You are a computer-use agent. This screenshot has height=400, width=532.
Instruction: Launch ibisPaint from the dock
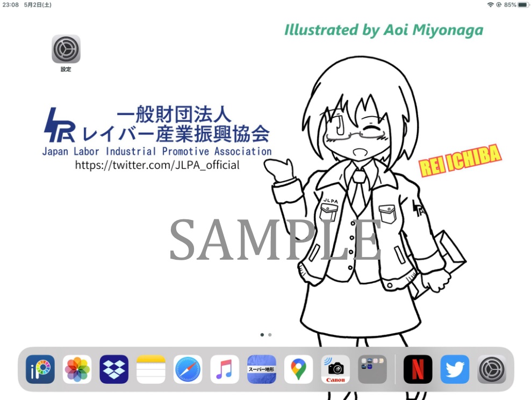point(40,369)
